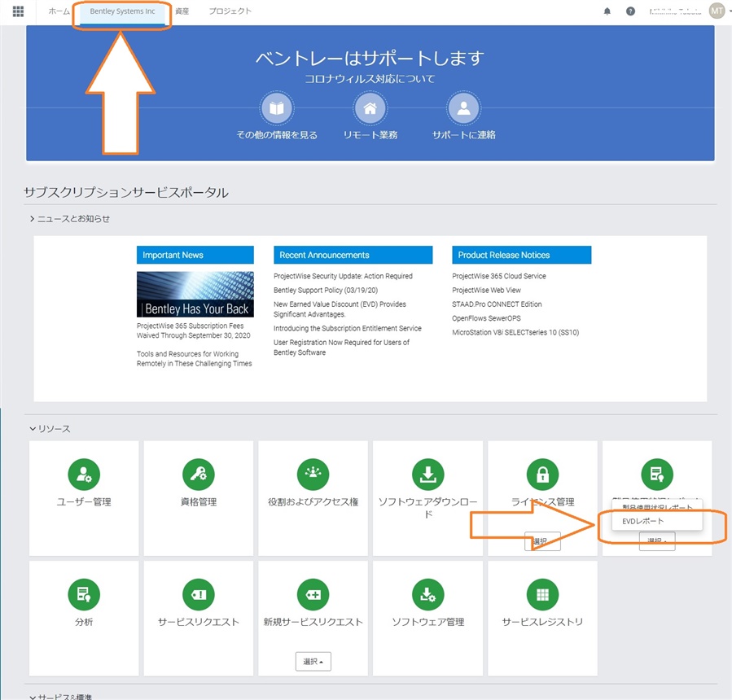Viewport: 732px width, 700px height.
Task: Open ProjectWise 365 Subscription Fees Waived link
Action: tap(193, 330)
